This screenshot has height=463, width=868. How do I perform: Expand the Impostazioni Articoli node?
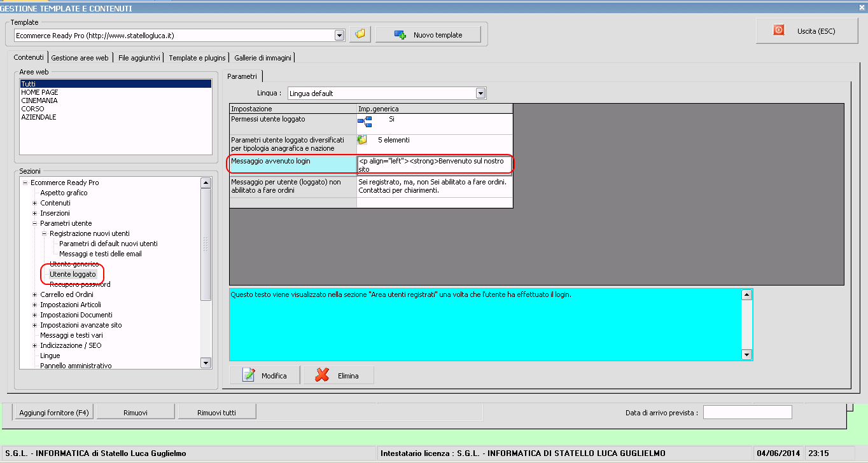(x=35, y=305)
